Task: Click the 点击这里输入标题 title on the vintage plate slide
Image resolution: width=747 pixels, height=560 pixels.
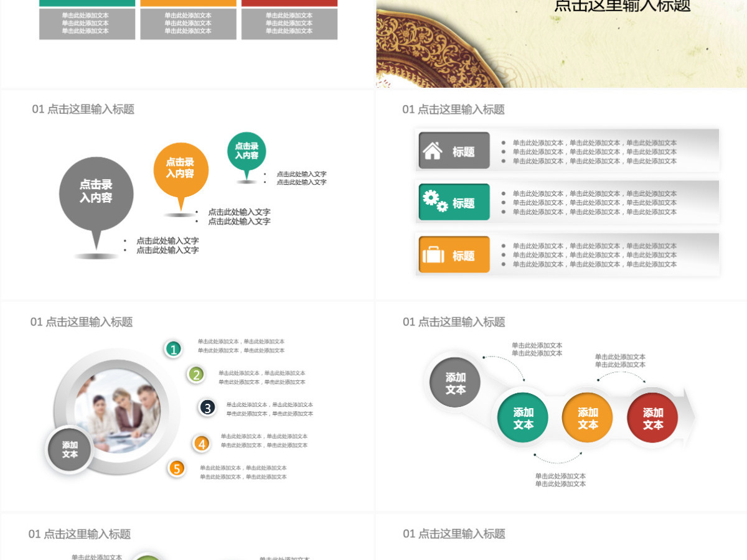Action: (622, 6)
